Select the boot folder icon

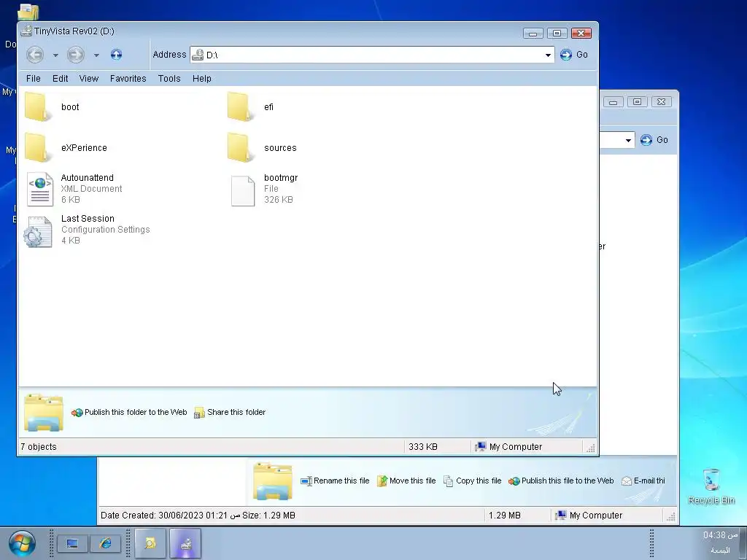click(38, 106)
